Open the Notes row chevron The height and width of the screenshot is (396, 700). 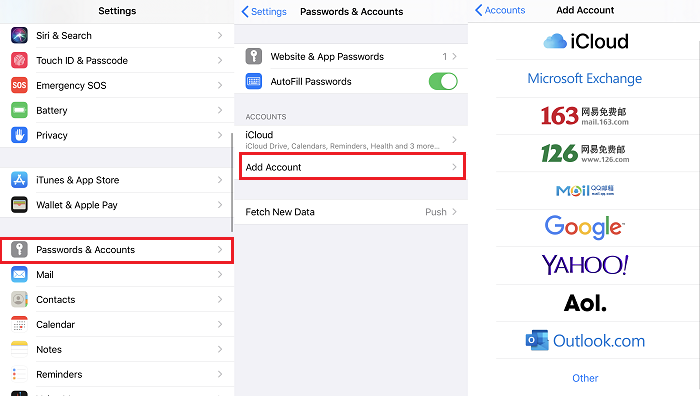click(x=220, y=350)
